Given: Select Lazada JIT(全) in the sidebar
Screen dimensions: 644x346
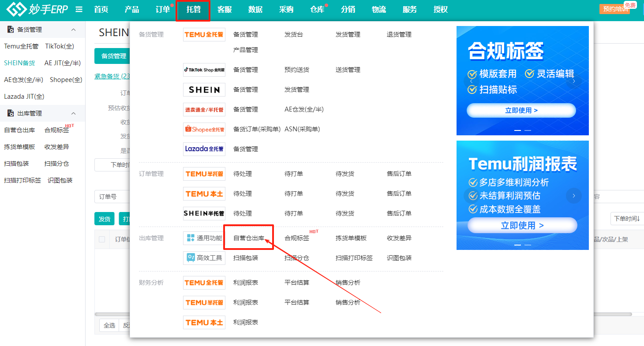Looking at the screenshot, I should (x=24, y=97).
